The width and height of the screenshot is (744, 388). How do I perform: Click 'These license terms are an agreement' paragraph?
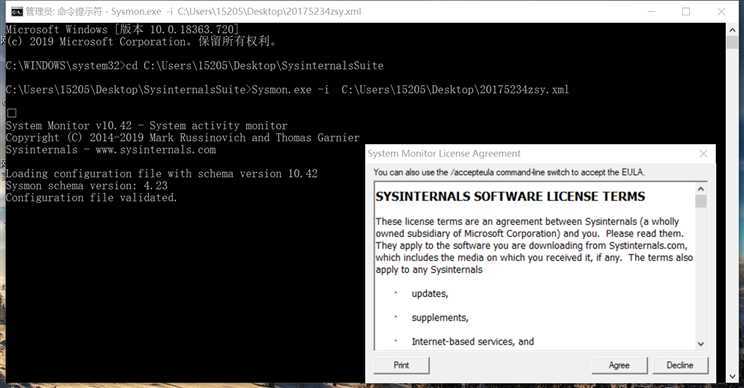534,246
